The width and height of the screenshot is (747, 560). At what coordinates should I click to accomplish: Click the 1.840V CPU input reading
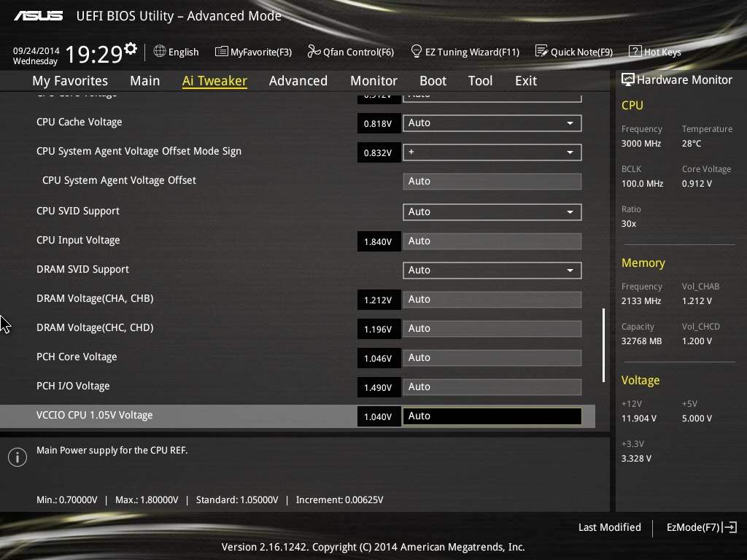tap(378, 242)
